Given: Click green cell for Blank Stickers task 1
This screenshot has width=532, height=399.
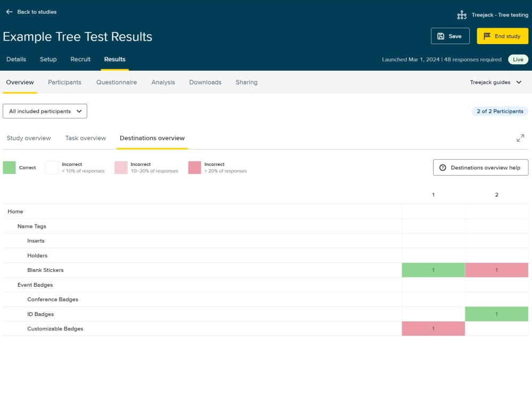Looking at the screenshot, I should point(433,270).
